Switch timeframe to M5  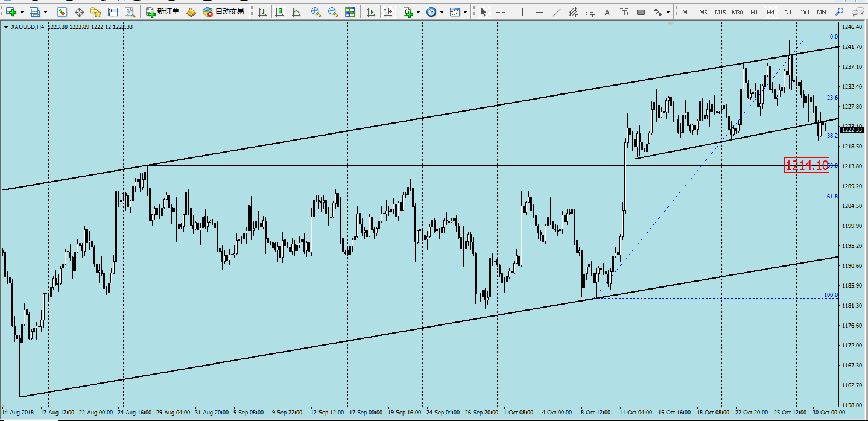tap(703, 12)
